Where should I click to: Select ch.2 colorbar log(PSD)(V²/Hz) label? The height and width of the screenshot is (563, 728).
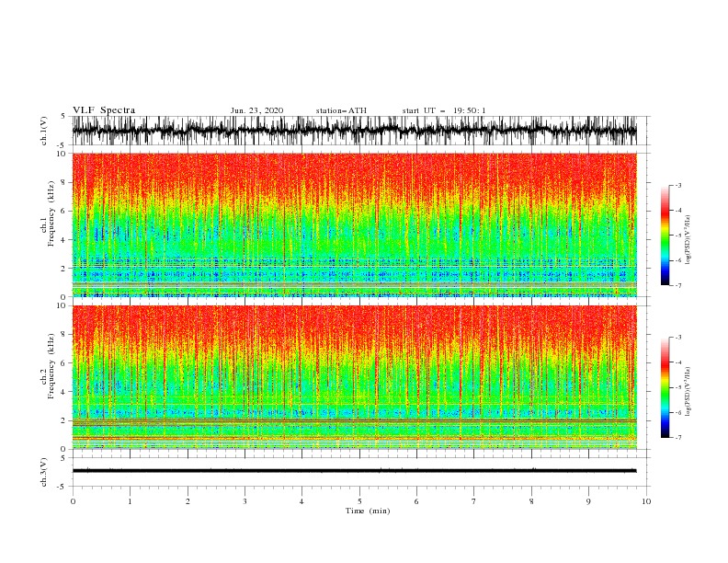click(688, 391)
